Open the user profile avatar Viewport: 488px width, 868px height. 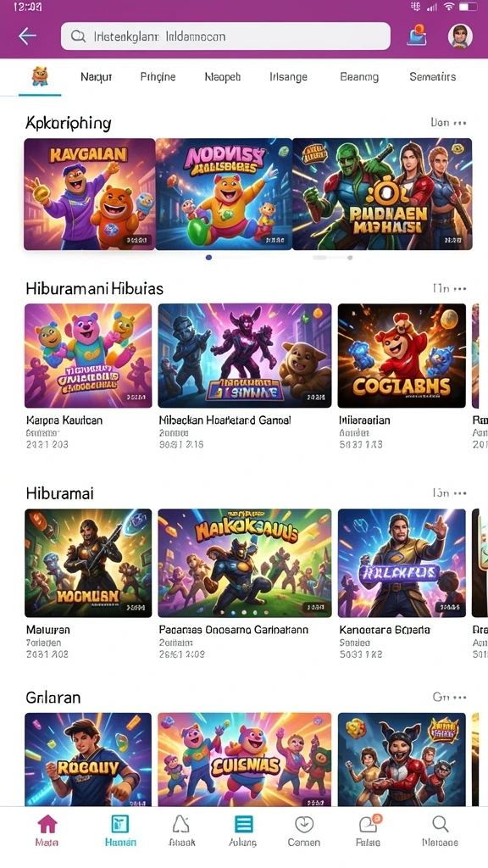click(x=460, y=36)
